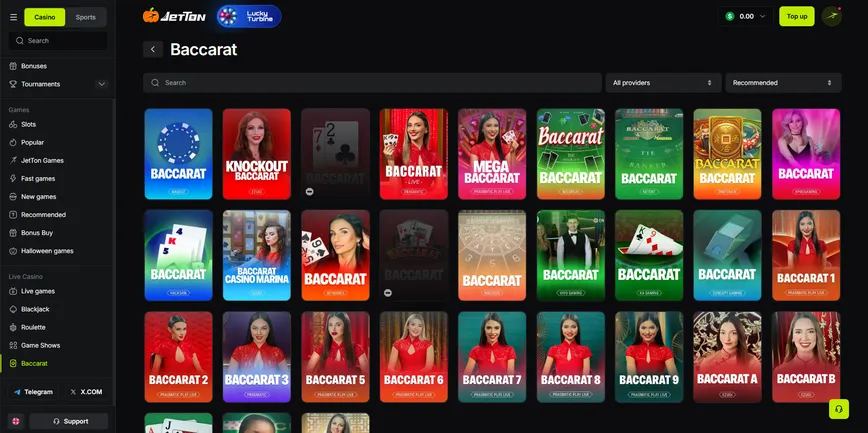Open the Lucky Turbine promo badge

coord(249,16)
